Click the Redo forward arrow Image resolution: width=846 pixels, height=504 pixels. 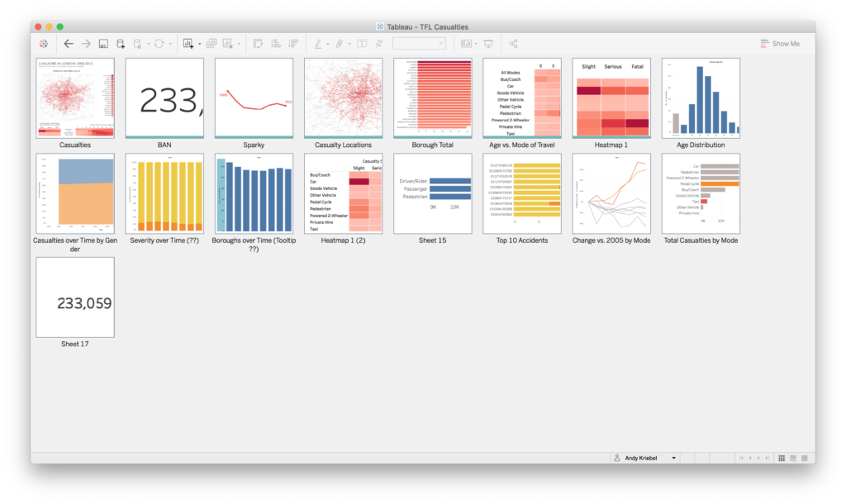click(86, 44)
